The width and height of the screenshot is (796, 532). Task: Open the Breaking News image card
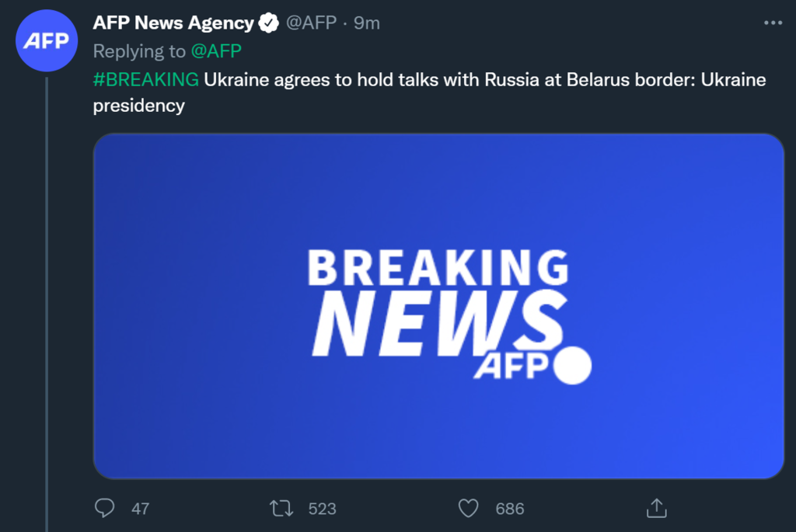[x=438, y=306]
